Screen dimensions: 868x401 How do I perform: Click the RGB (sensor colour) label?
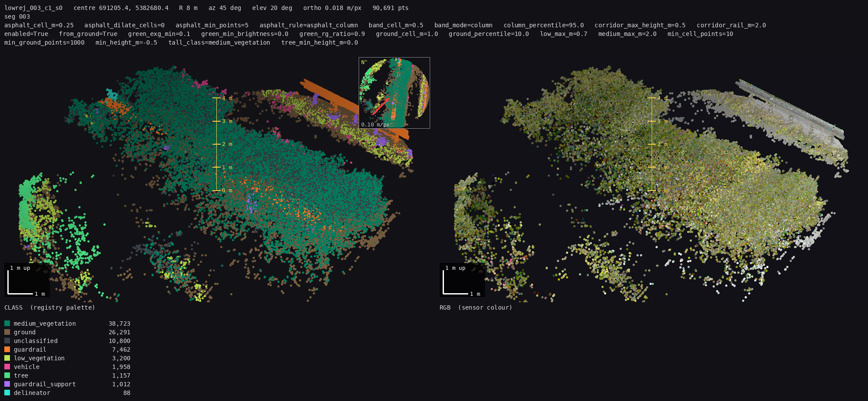[476, 307]
